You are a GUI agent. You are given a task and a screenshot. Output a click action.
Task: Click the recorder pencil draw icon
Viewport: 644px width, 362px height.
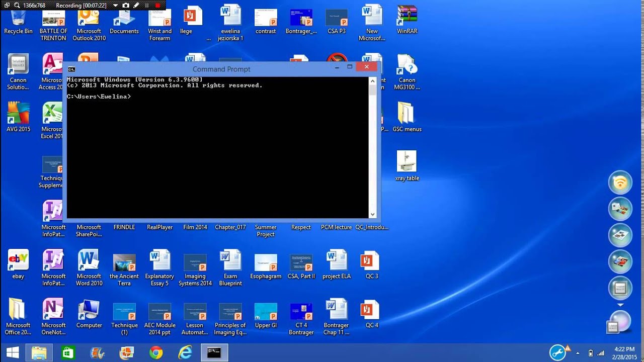(x=136, y=6)
